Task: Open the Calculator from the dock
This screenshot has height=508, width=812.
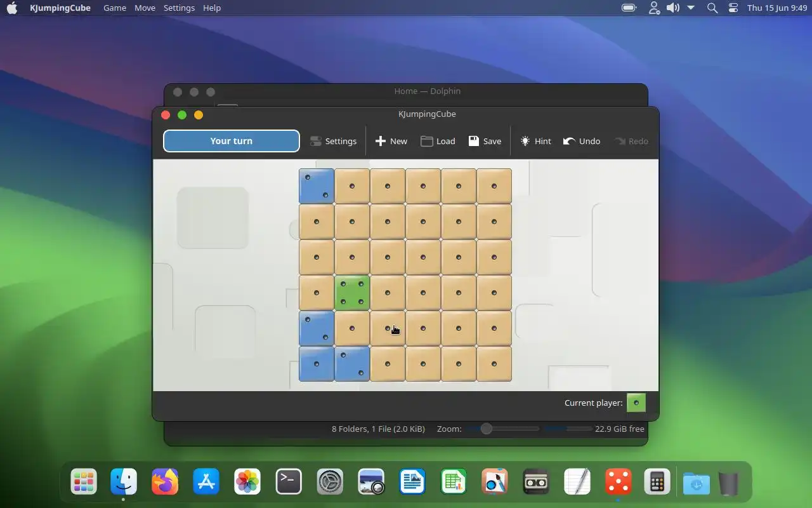Action: [x=657, y=482]
